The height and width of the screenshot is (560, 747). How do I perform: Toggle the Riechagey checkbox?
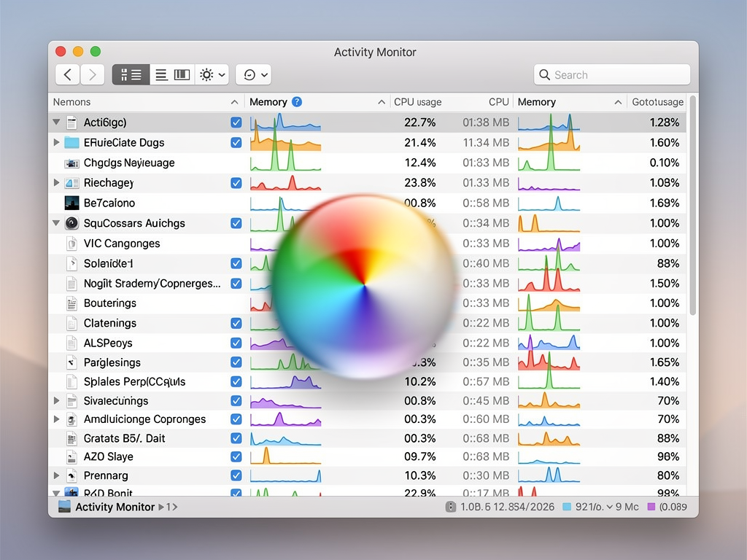click(236, 183)
